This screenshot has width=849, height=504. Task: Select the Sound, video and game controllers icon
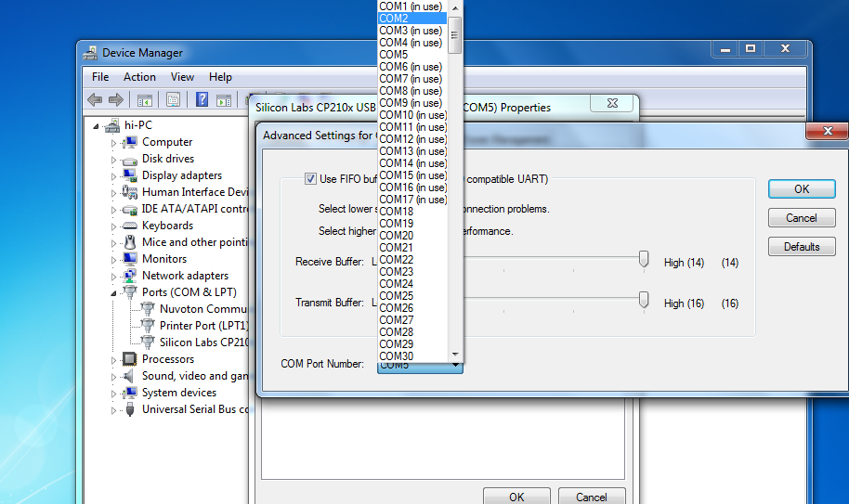pos(130,376)
